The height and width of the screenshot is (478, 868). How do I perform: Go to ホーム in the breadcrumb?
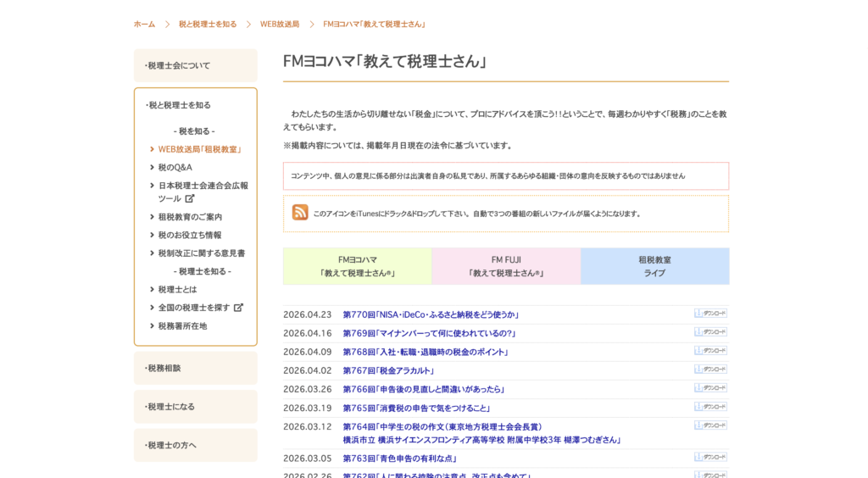point(144,25)
